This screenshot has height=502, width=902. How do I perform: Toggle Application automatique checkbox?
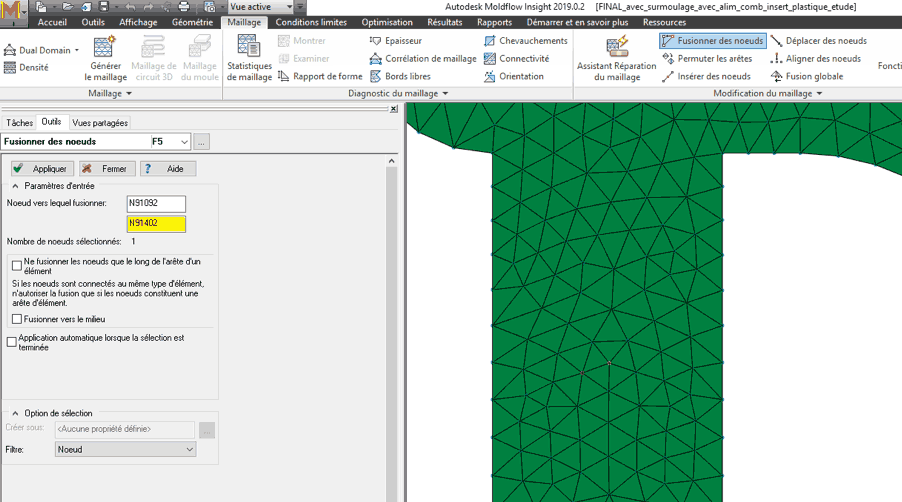coord(12,342)
